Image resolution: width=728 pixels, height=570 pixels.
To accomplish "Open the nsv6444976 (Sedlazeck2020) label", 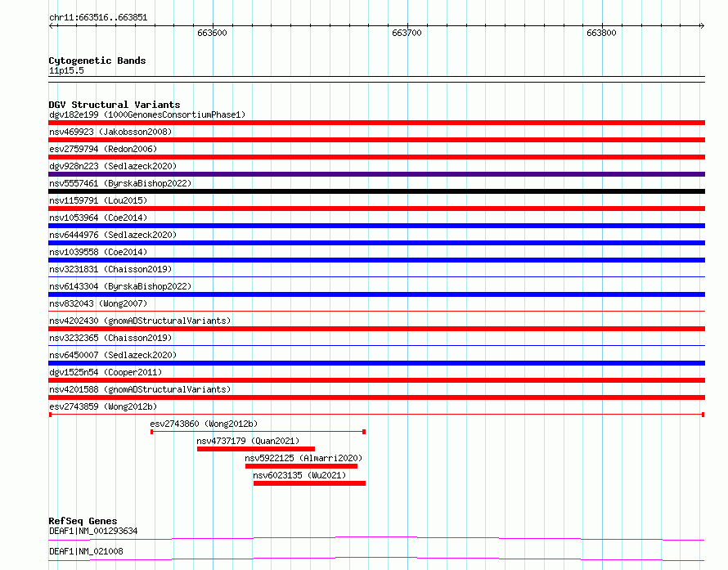I will coord(113,235).
